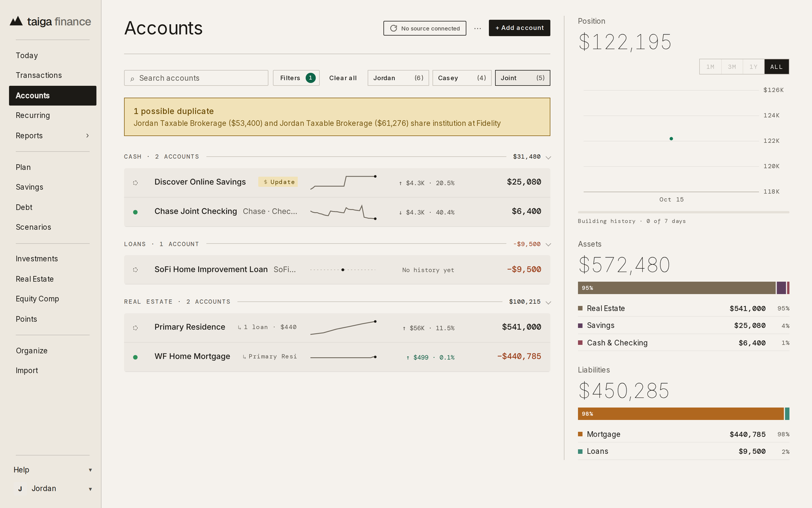Viewport: 812px width, 508px height.
Task: Collapse the Real Estate section chevron
Action: point(548,303)
